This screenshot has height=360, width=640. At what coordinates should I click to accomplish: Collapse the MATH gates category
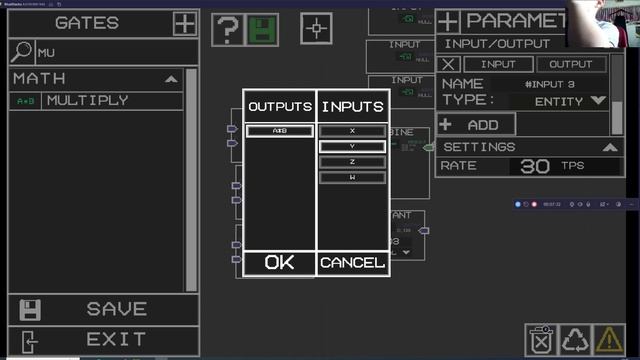(x=171, y=79)
